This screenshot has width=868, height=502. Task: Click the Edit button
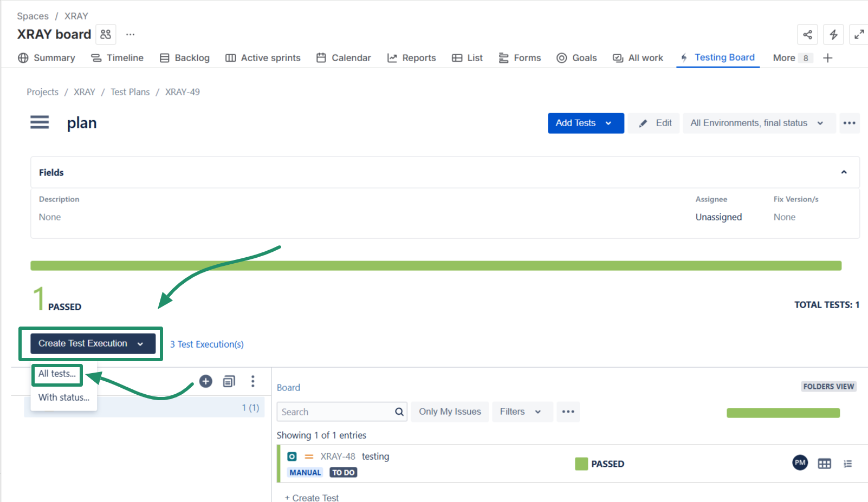[x=656, y=123]
